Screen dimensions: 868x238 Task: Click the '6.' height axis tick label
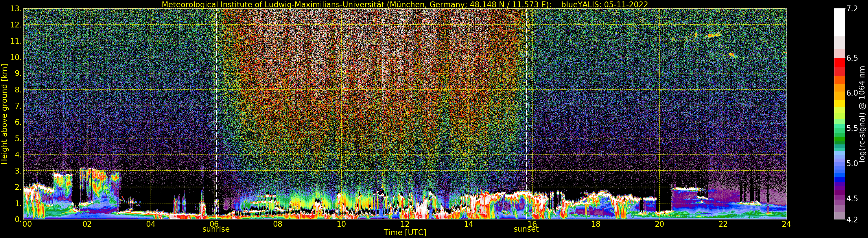coord(18,122)
